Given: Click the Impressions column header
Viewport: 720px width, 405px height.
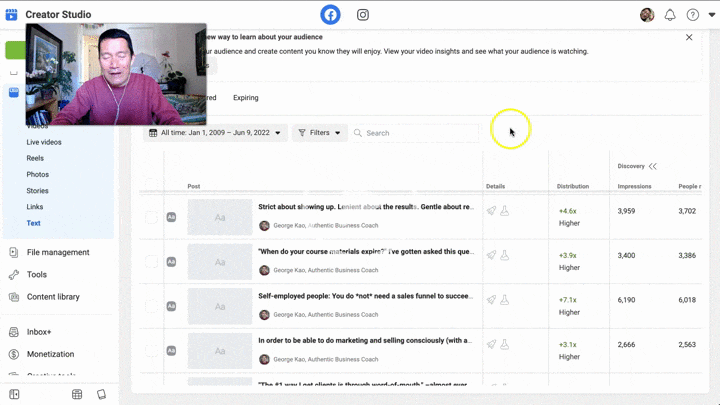Looking at the screenshot, I should click(634, 186).
